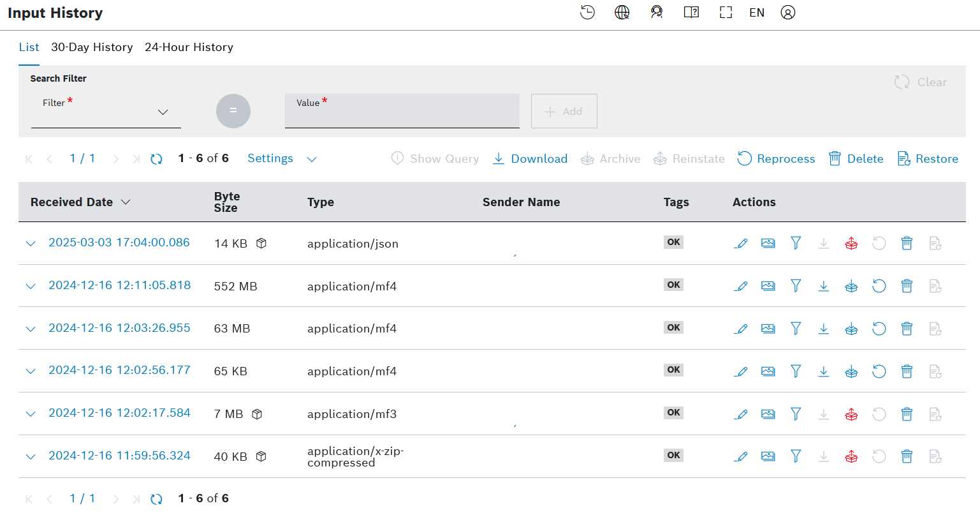Click the Download button in toolbar
The width and height of the screenshot is (980, 515).
tap(530, 159)
